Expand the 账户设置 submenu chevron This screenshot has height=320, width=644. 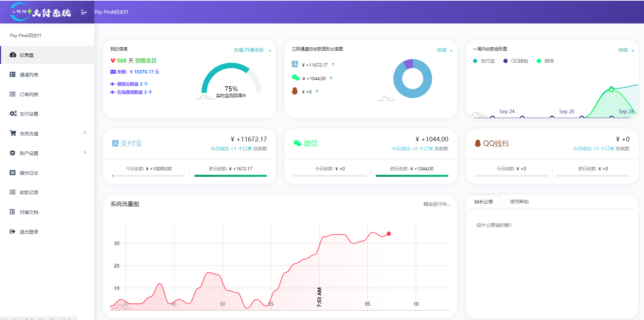tap(85, 152)
